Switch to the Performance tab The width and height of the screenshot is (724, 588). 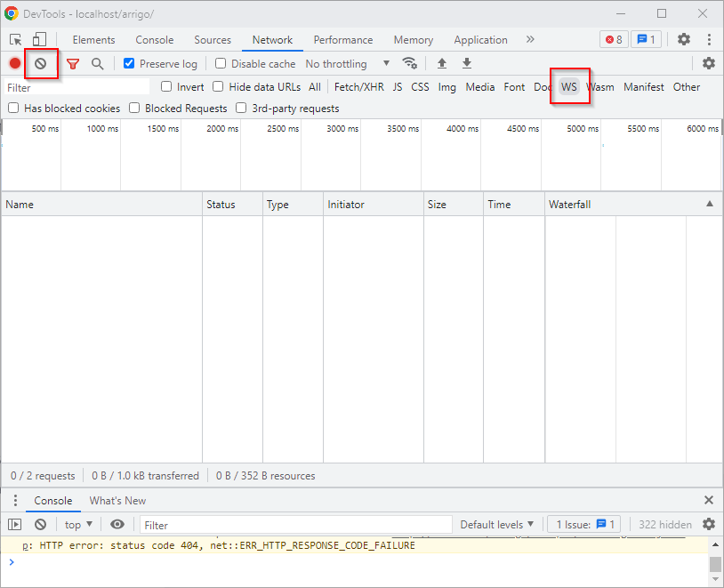[x=342, y=40]
